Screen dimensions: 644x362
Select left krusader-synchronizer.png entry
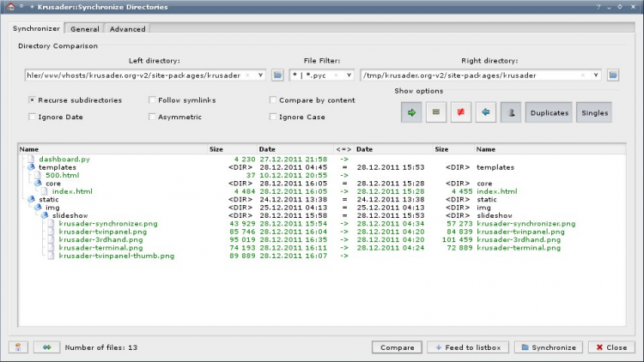108,223
